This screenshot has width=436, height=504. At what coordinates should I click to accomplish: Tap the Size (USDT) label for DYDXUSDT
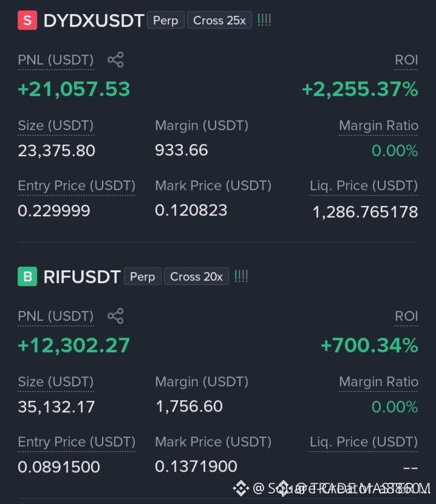coord(56,126)
